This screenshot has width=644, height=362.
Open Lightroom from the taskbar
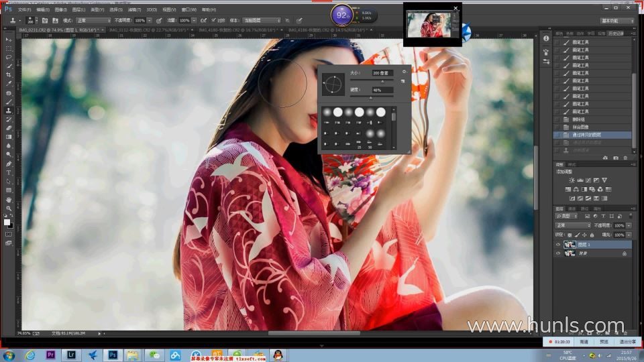coord(72,355)
